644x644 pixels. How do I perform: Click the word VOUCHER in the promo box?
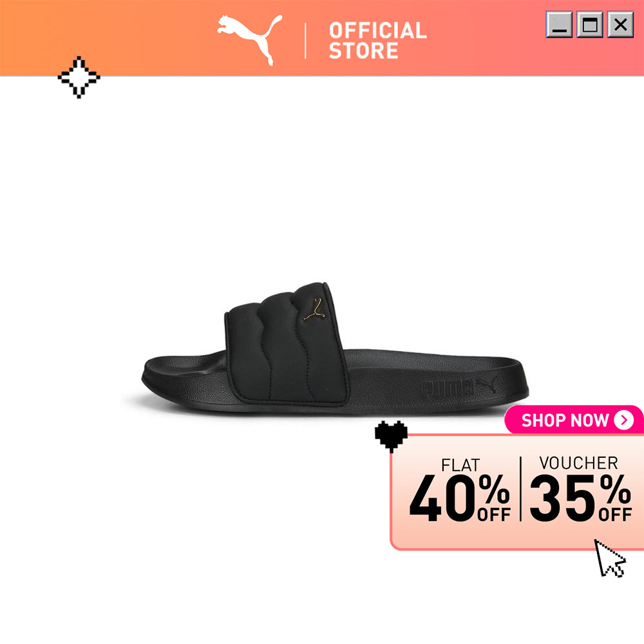[x=579, y=463]
